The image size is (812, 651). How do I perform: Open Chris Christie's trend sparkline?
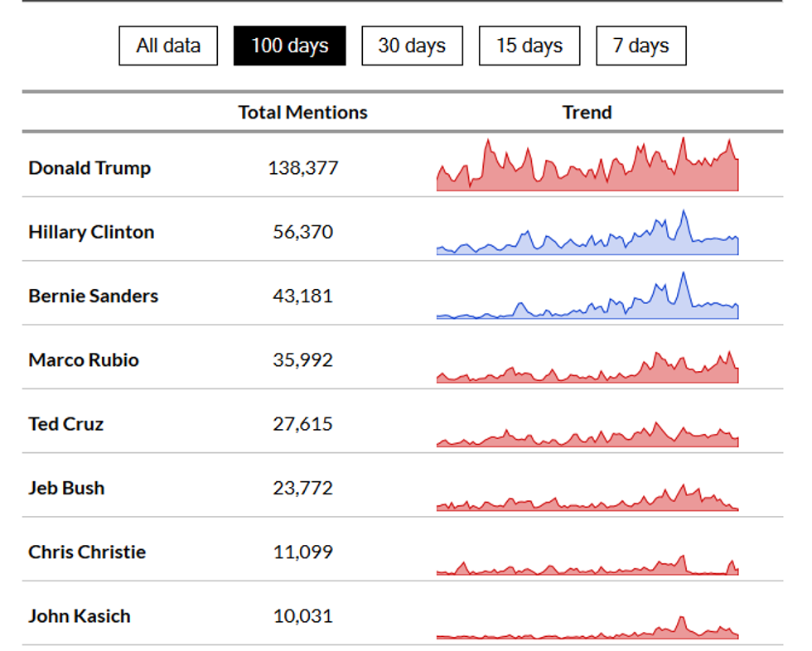587,567
